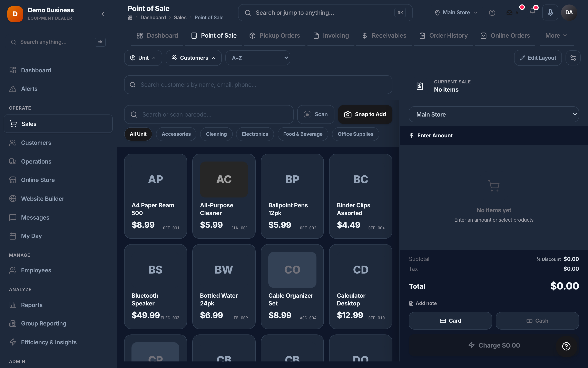Viewport: 588px width, 368px height.
Task: Click the Search or scan barcode field
Action: coord(209,114)
